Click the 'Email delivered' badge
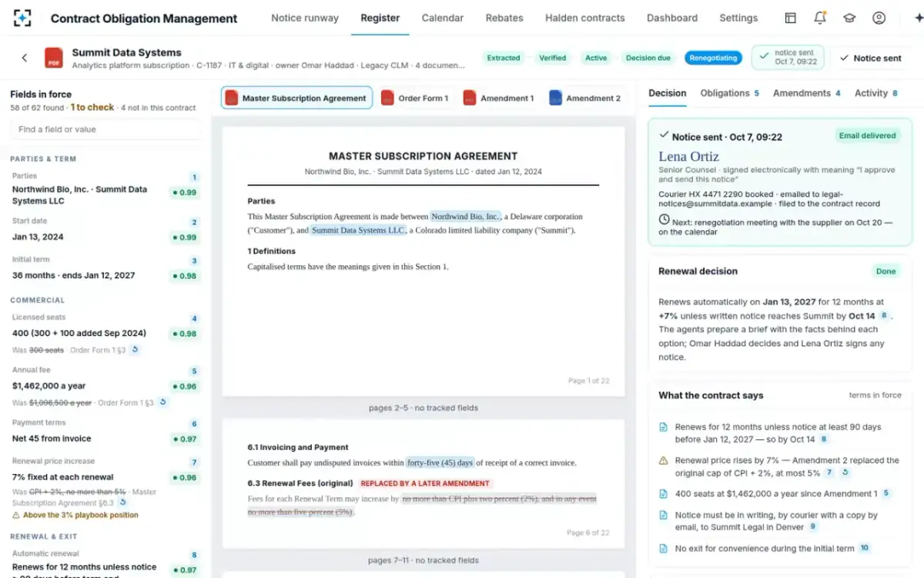Screen dimensions: 924x578 [x=868, y=136]
